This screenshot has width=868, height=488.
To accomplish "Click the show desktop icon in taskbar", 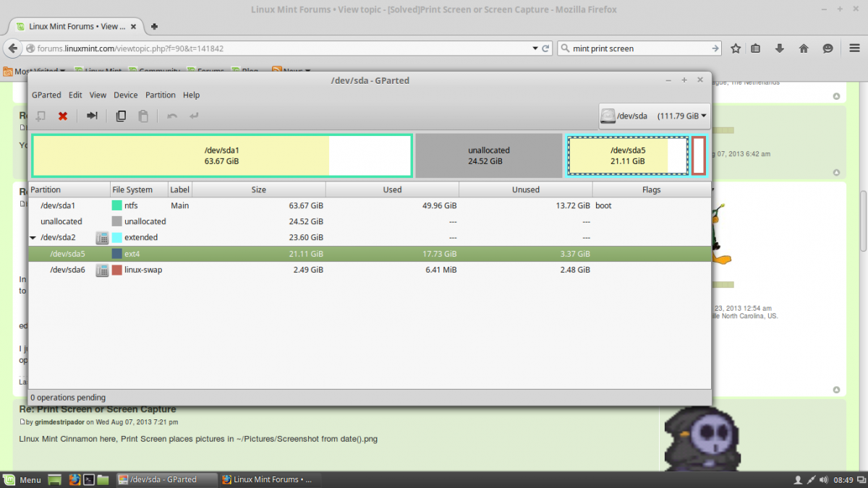I will (x=54, y=479).
